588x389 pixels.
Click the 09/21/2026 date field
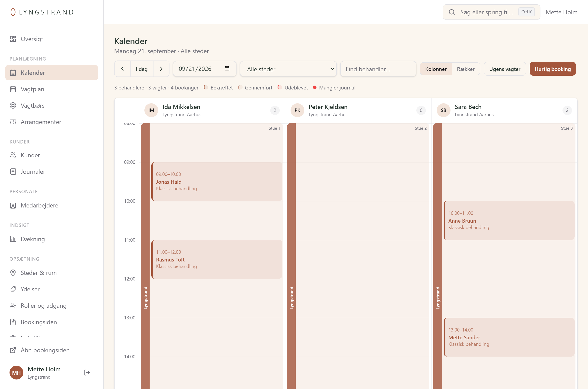pyautogui.click(x=205, y=69)
